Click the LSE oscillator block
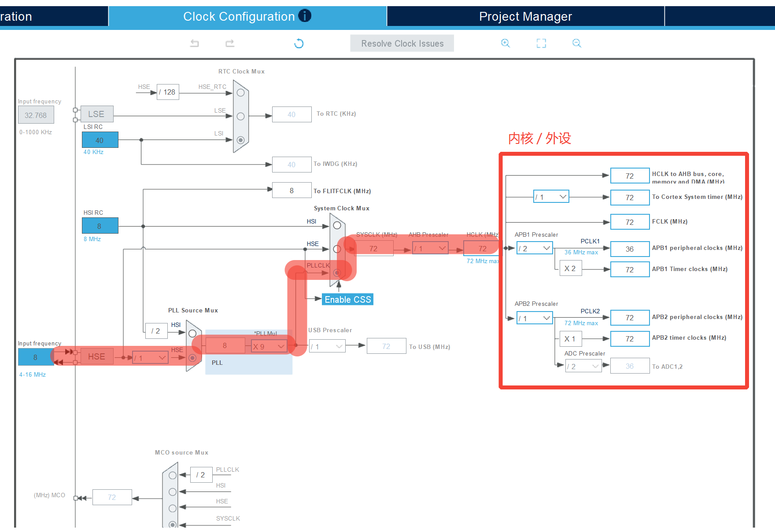 (96, 114)
